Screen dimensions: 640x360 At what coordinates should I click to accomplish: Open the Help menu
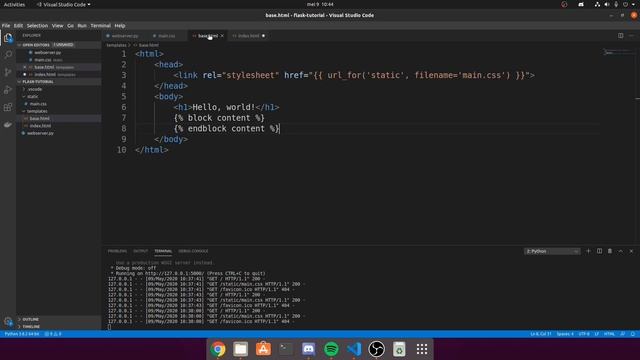tap(120, 25)
